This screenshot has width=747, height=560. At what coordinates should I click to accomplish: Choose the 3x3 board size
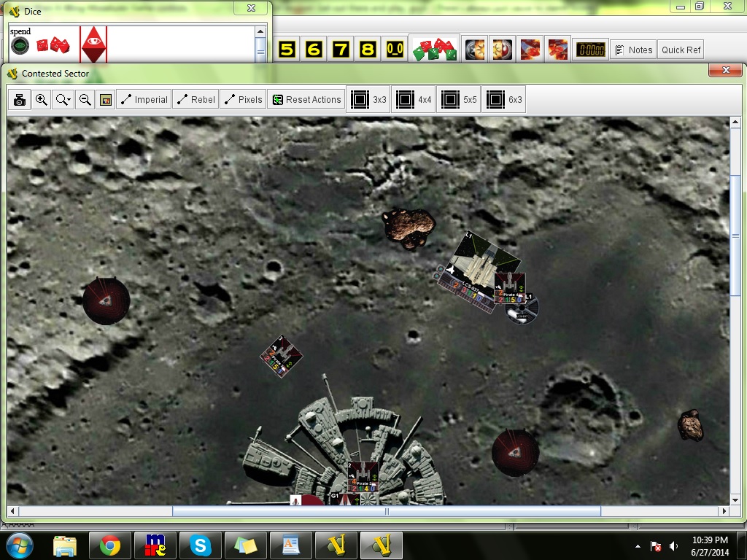pyautogui.click(x=368, y=100)
